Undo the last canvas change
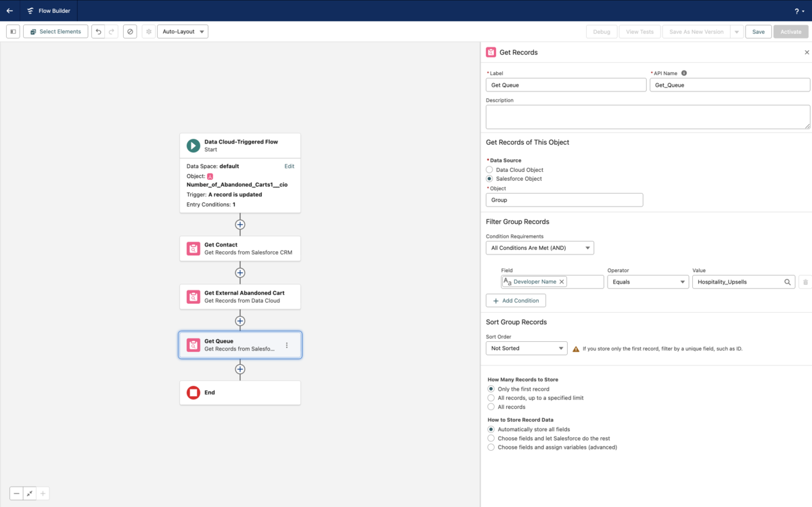This screenshot has width=812, height=507. point(98,32)
